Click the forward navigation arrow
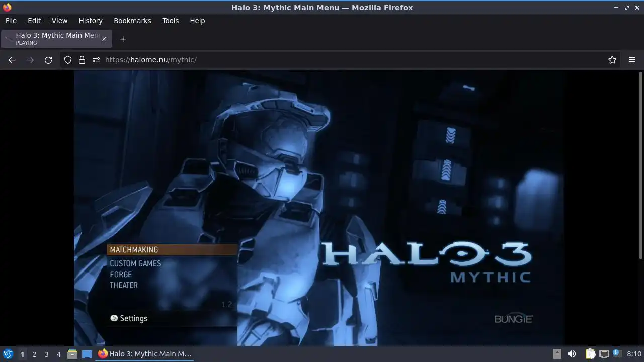The image size is (644, 362). tap(30, 60)
